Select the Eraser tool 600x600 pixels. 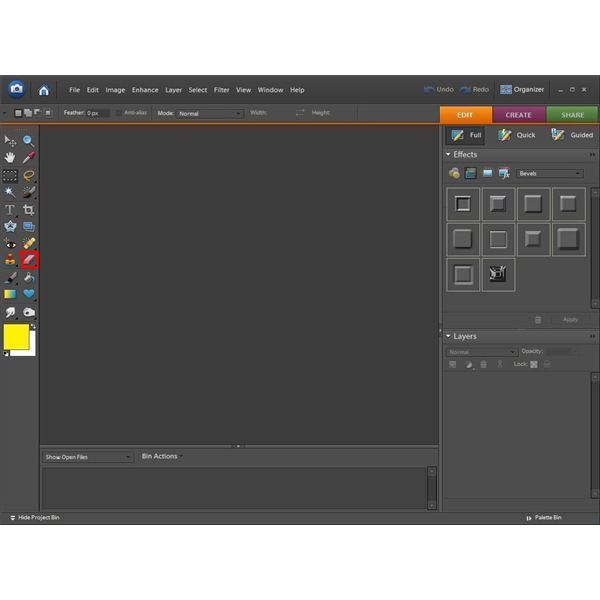click(x=29, y=260)
